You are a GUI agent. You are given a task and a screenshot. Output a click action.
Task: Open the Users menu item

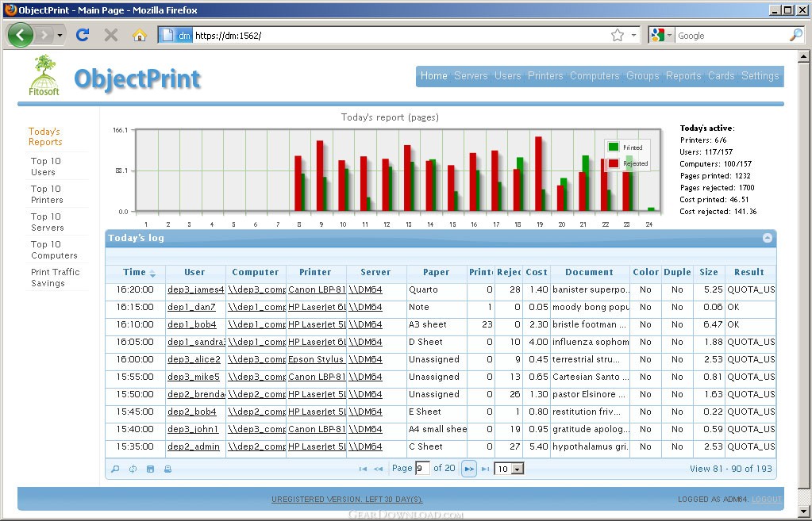[507, 76]
